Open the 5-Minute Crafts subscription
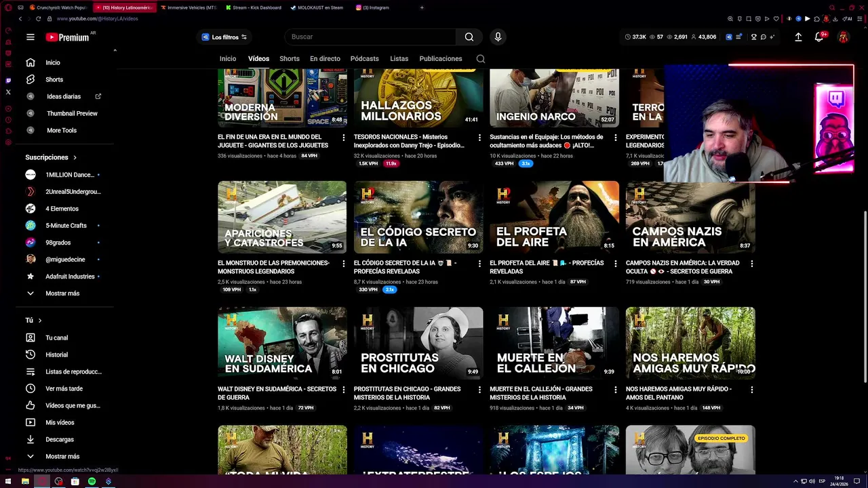 pos(64,226)
